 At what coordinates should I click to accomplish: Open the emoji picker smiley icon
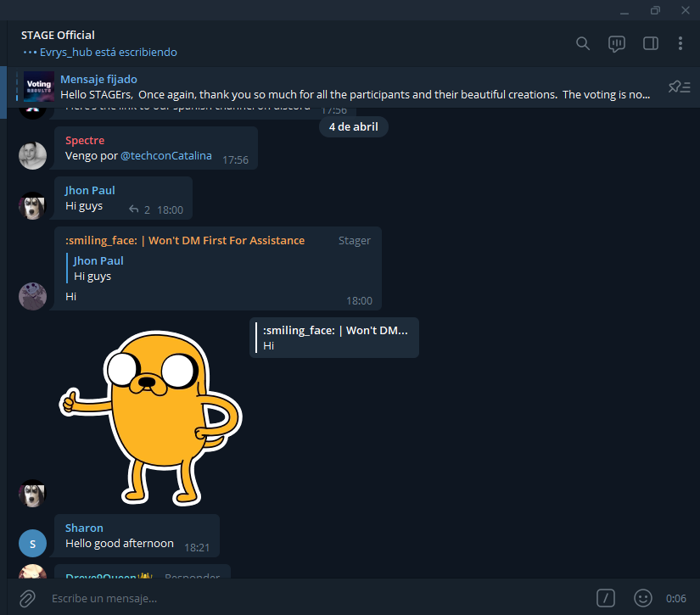pos(643,598)
